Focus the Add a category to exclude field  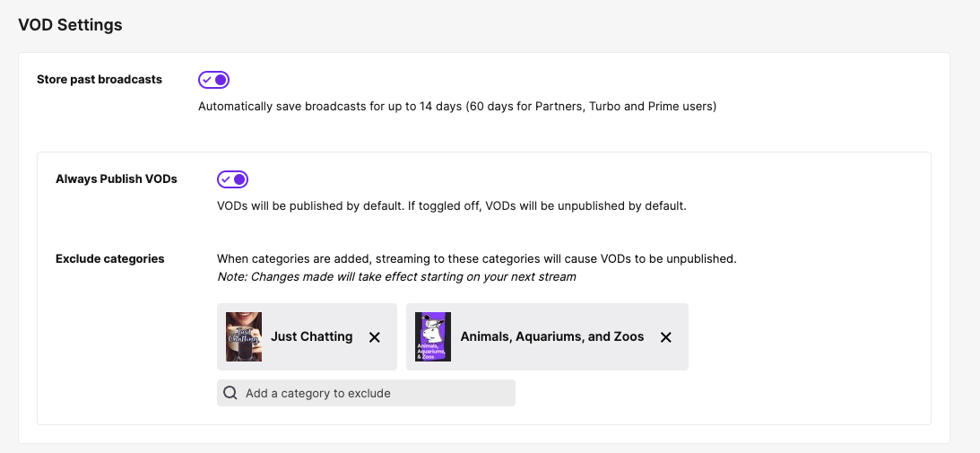[366, 393]
